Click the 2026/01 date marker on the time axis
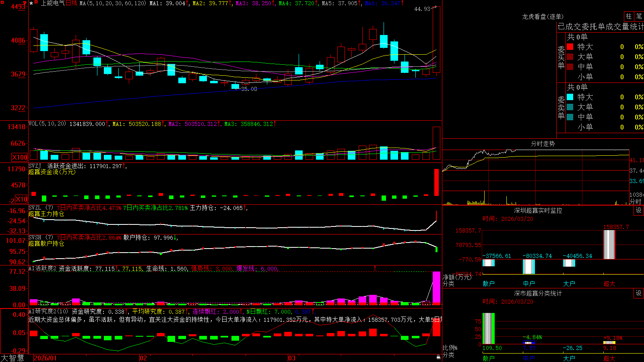 pos(45,358)
